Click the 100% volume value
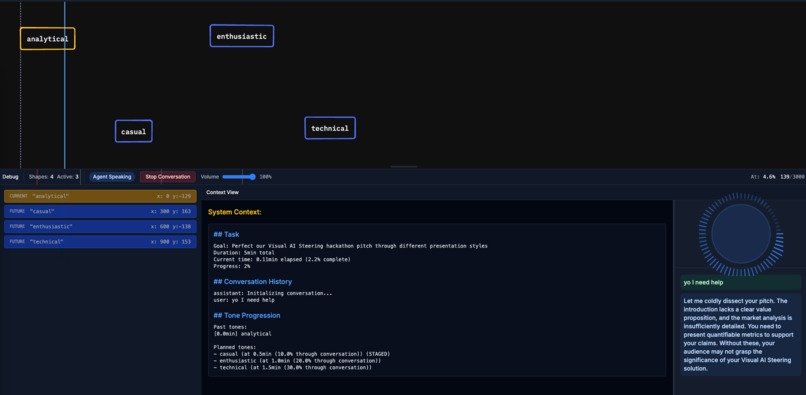This screenshot has width=806, height=395. point(265,177)
